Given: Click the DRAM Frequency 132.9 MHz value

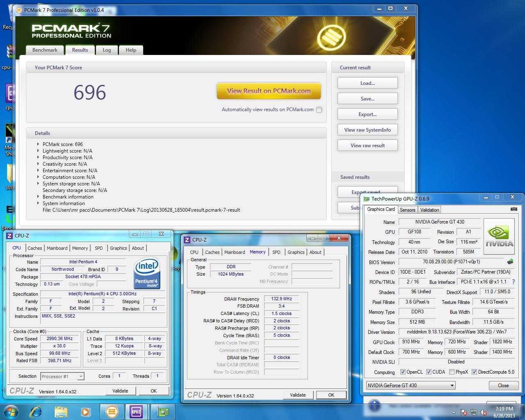Looking at the screenshot, I should tap(281, 299).
